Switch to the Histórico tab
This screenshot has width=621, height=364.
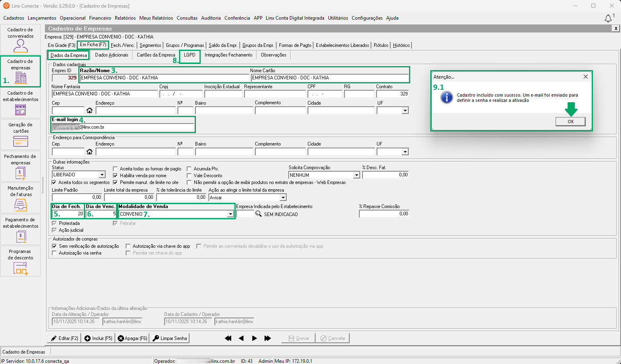coord(401,45)
